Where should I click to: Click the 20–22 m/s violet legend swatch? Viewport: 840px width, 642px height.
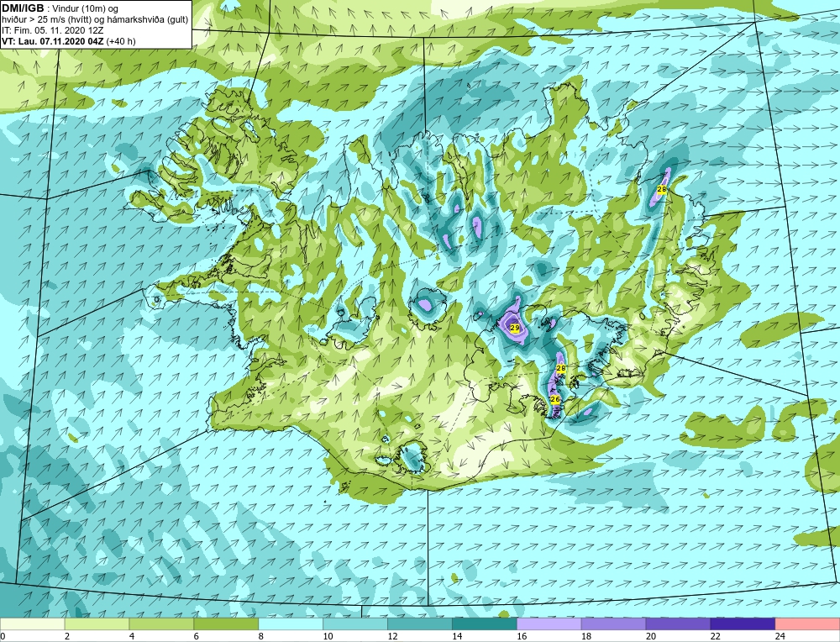[x=678, y=624]
